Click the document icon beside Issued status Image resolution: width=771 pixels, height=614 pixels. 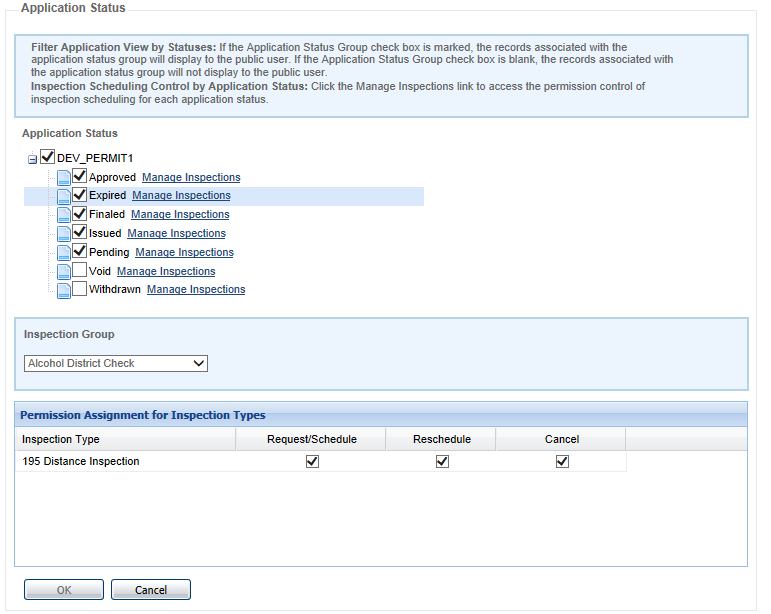click(64, 233)
